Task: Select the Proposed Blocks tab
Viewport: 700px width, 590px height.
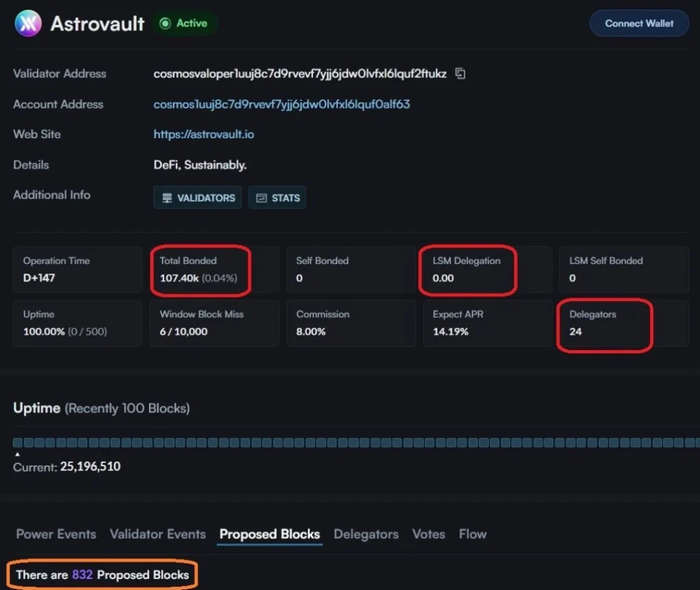Action: point(269,534)
